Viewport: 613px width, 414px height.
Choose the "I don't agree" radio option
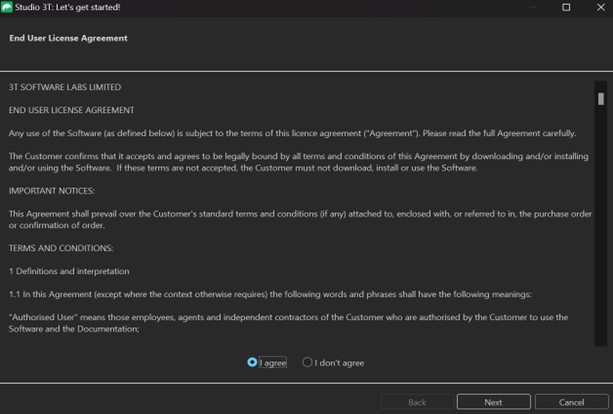[x=308, y=362]
